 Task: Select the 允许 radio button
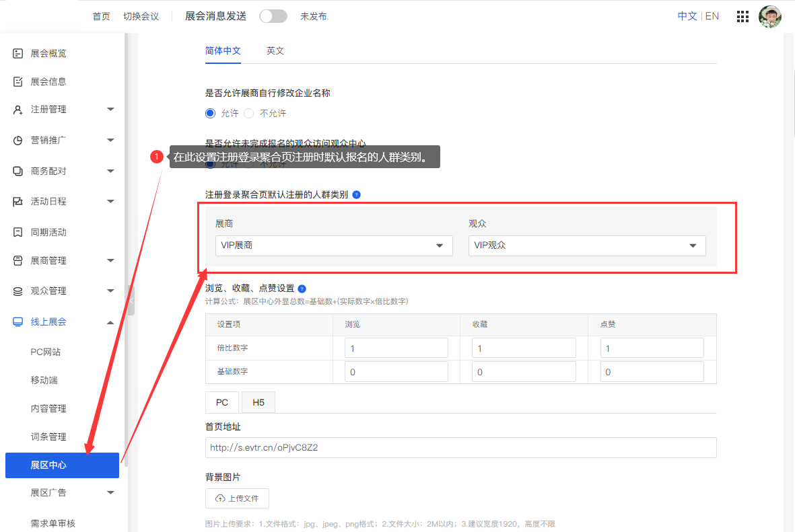tap(211, 113)
